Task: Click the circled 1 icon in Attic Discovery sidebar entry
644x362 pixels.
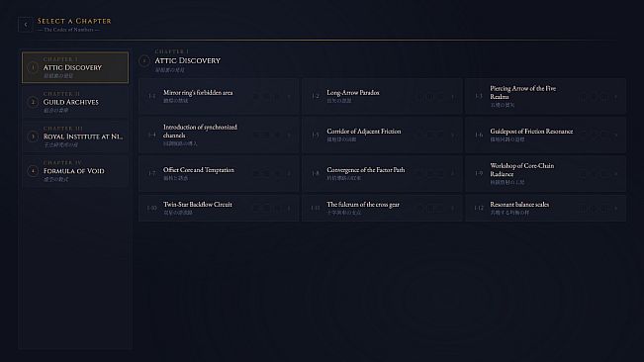Action: [33, 67]
